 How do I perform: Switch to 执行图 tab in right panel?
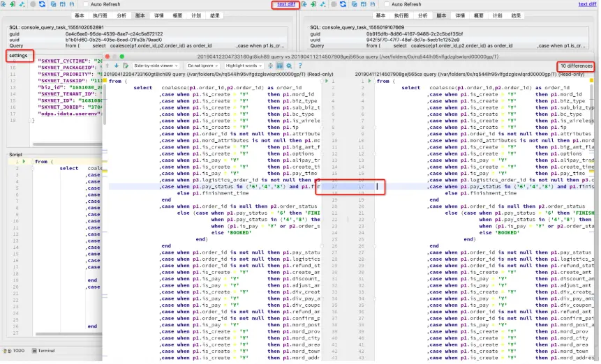401,16
